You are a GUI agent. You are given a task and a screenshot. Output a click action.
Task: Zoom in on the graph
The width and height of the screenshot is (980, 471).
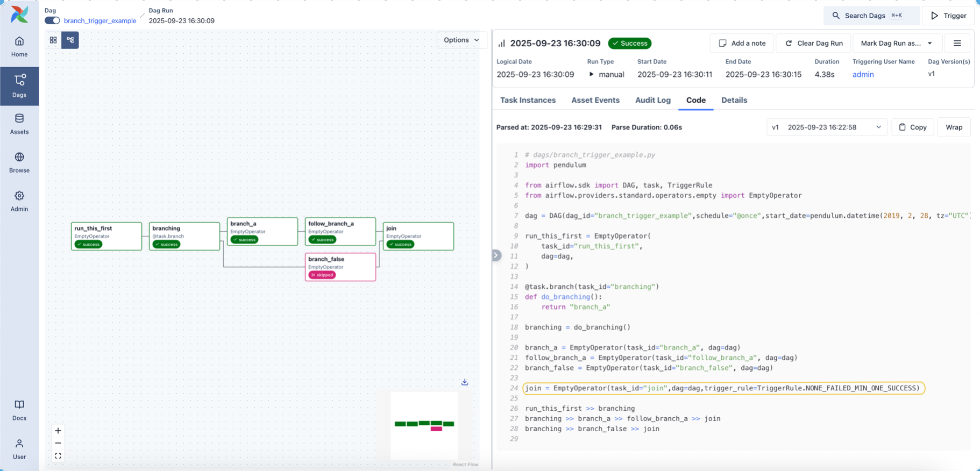point(58,431)
